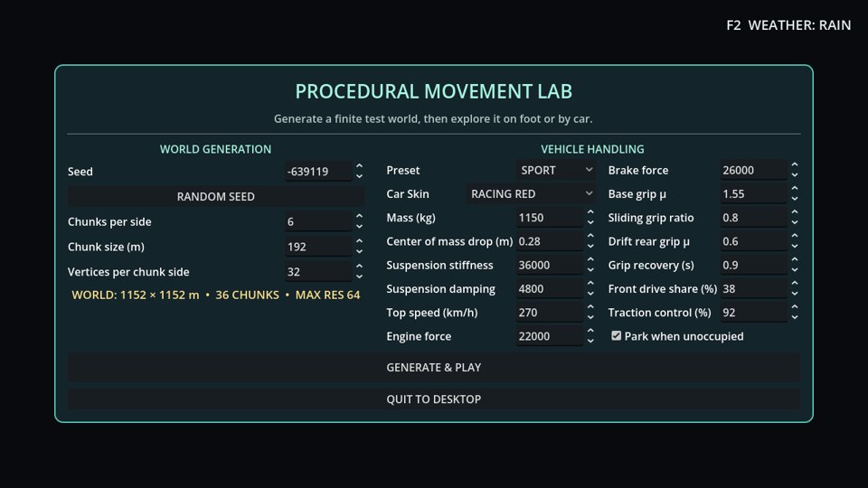
Task: Decrement Chunks per side using the down arrow
Action: [x=359, y=227]
